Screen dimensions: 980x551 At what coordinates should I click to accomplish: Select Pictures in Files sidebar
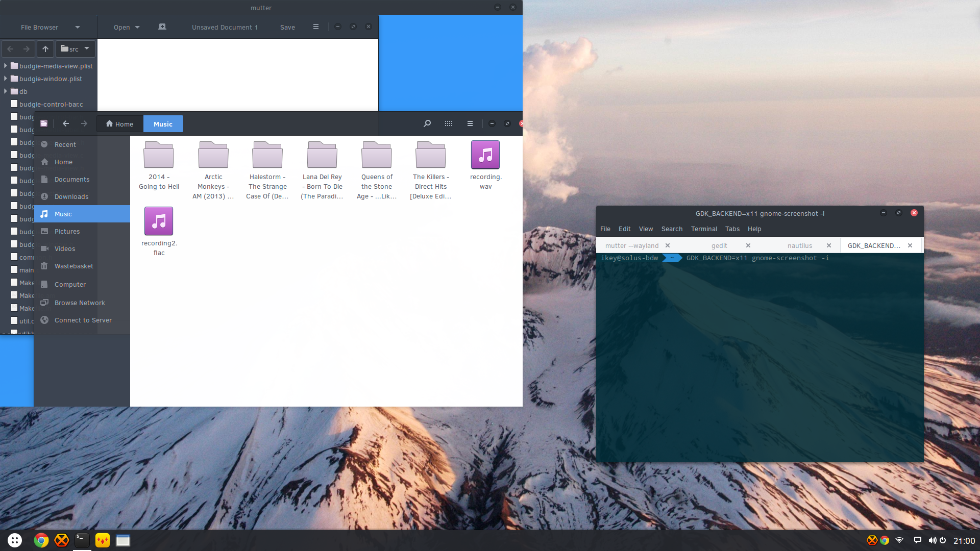tap(82, 231)
